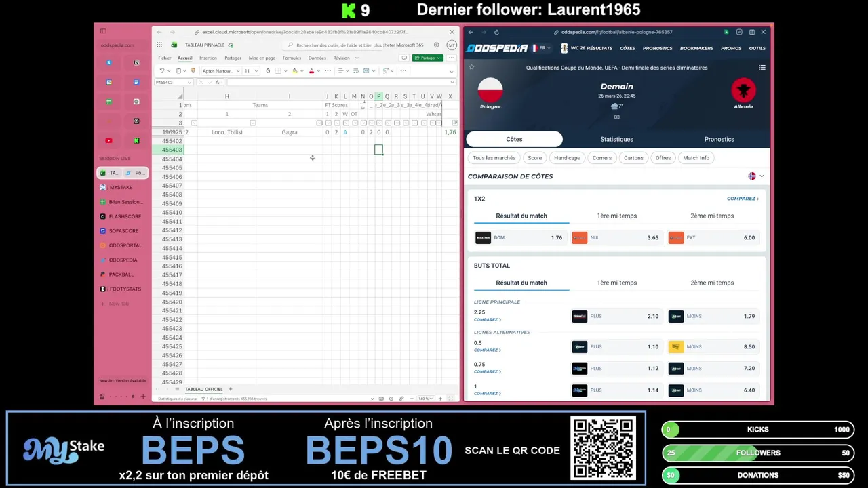The height and width of the screenshot is (488, 868).
Task: Click the back arrow in Oddspedia pane
Action: pos(471,32)
